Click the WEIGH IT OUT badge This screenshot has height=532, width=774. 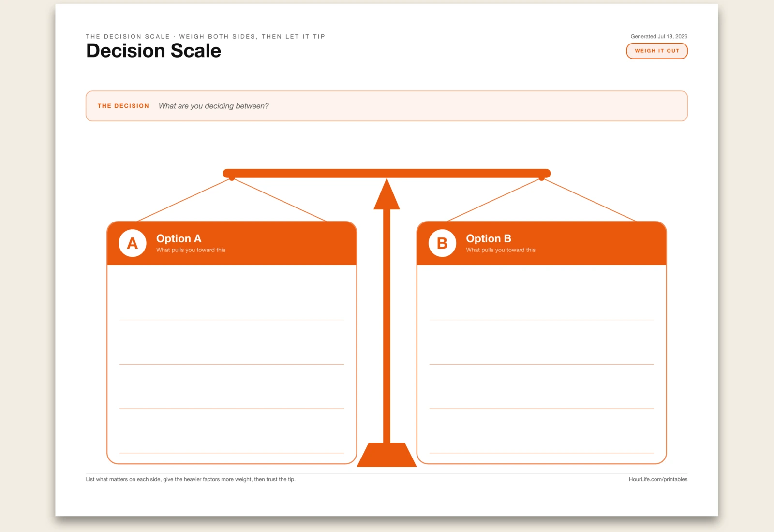656,51
